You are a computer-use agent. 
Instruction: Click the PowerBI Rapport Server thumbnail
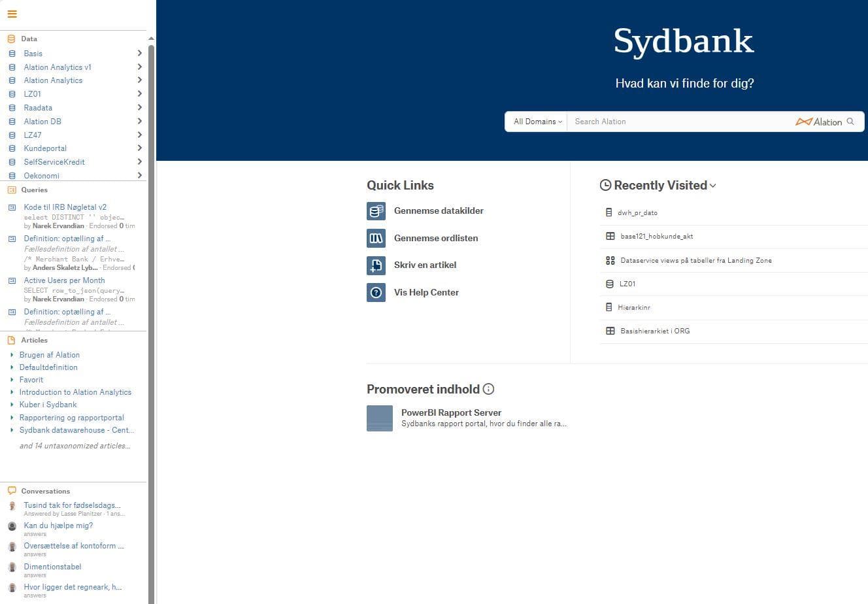point(380,418)
